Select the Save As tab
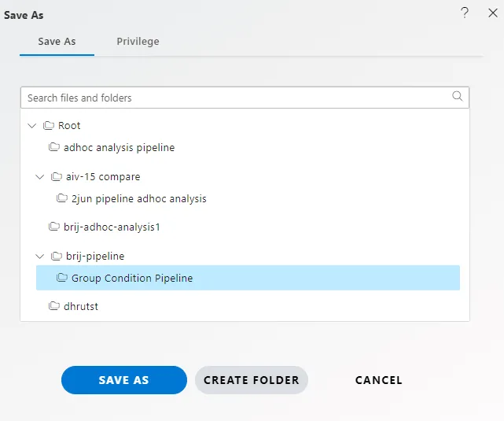 [57, 42]
